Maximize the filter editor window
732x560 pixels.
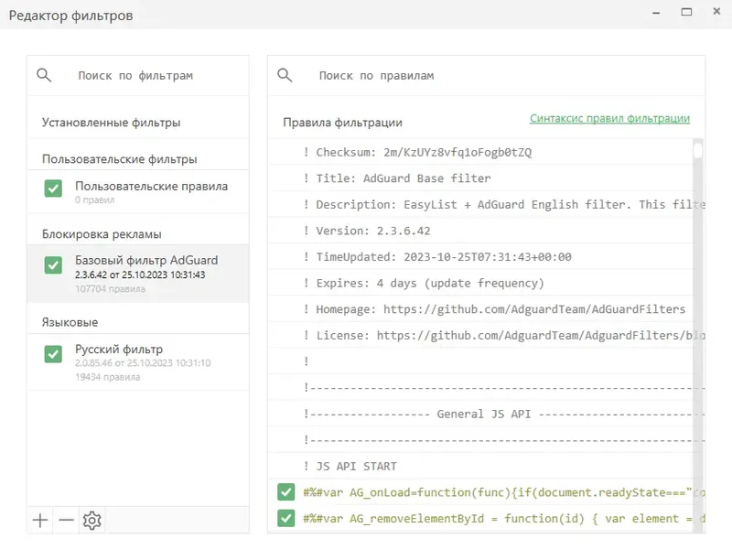(685, 12)
